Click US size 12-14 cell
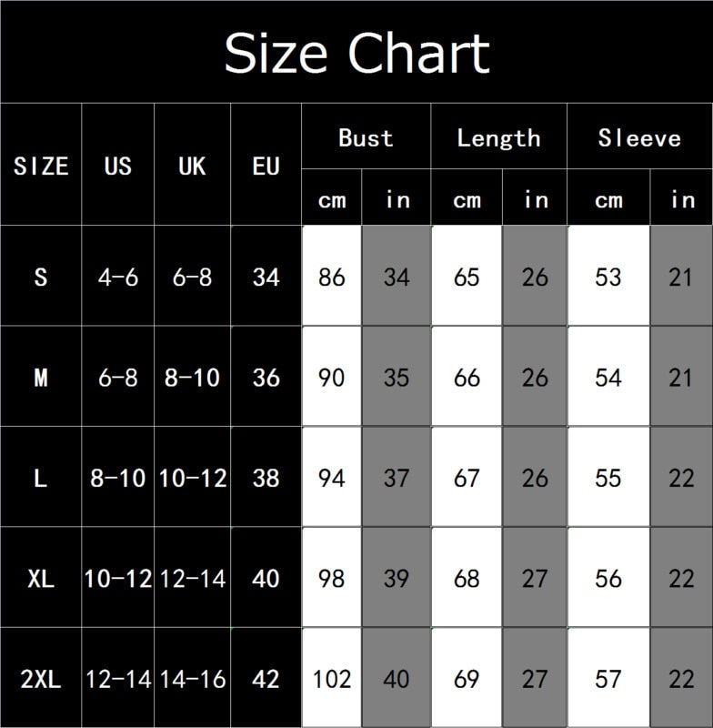 (x=118, y=678)
